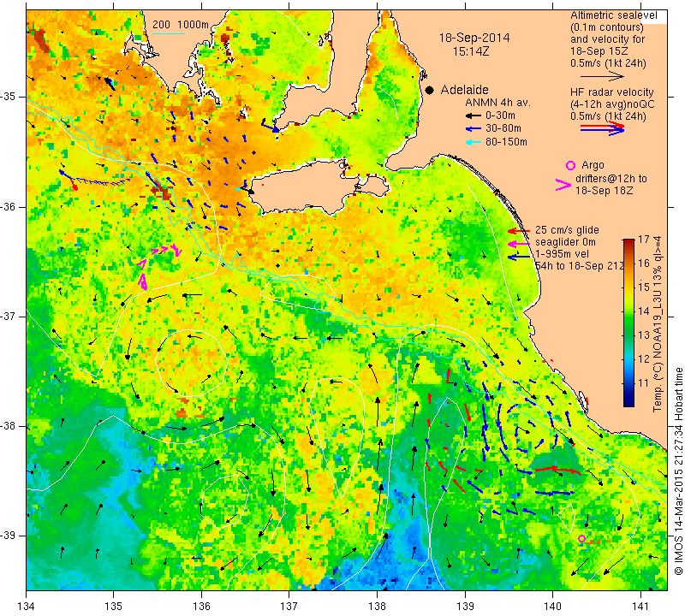This screenshot has height=616, width=685.
Task: Click the 17 value on temperature scale
Action: pyautogui.click(x=644, y=240)
